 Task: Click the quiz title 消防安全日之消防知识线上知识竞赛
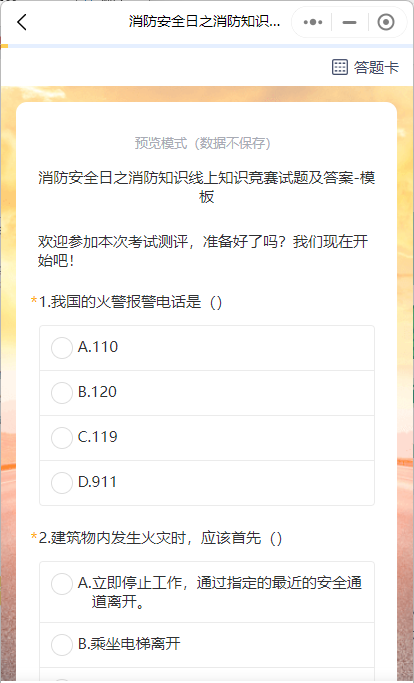click(207, 187)
